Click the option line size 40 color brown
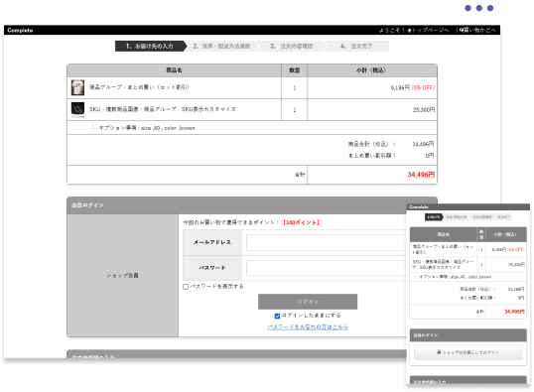 point(147,128)
